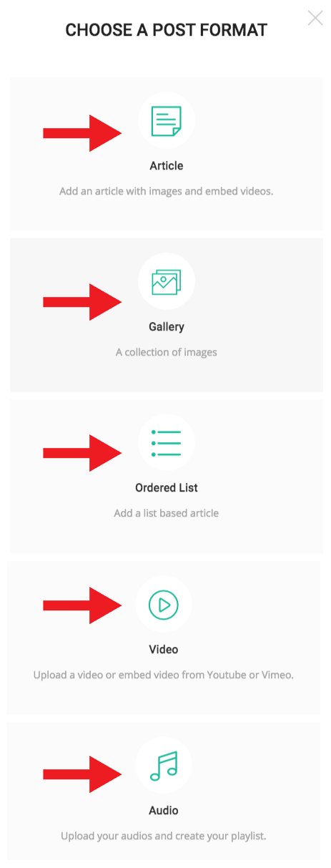
Task: Select the Article document icon
Action: click(x=167, y=121)
